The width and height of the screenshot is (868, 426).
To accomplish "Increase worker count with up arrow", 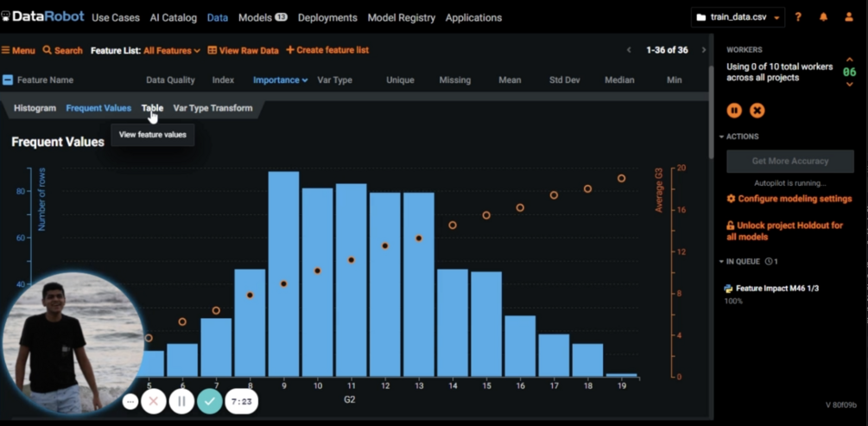I will tap(849, 60).
